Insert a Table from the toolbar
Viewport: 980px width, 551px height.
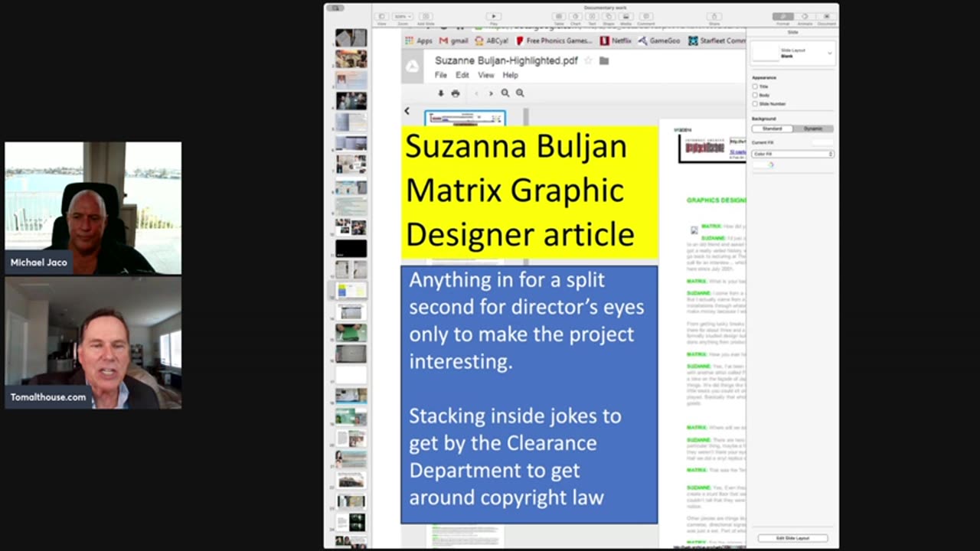coord(559,16)
